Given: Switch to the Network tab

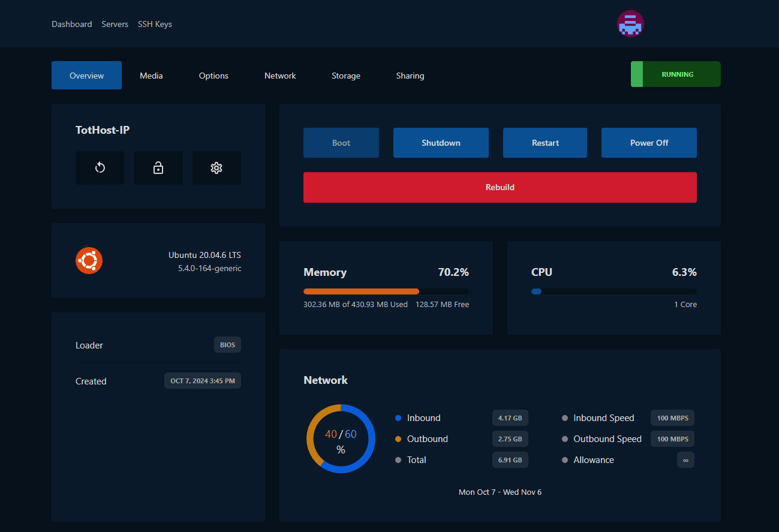Looking at the screenshot, I should [280, 76].
